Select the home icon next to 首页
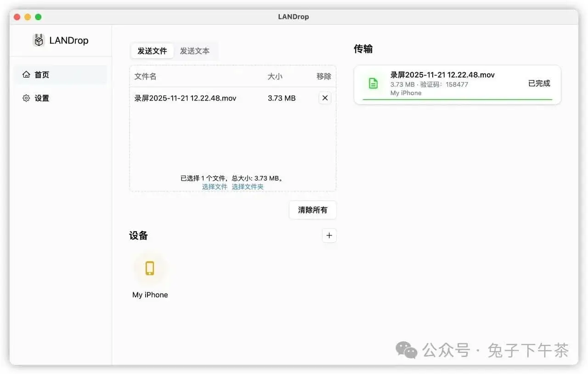This screenshot has width=588, height=374. [26, 74]
